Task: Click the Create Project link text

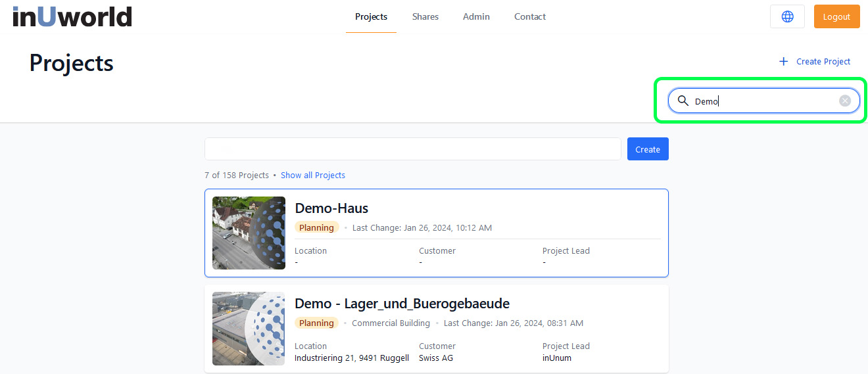Action: coord(823,61)
